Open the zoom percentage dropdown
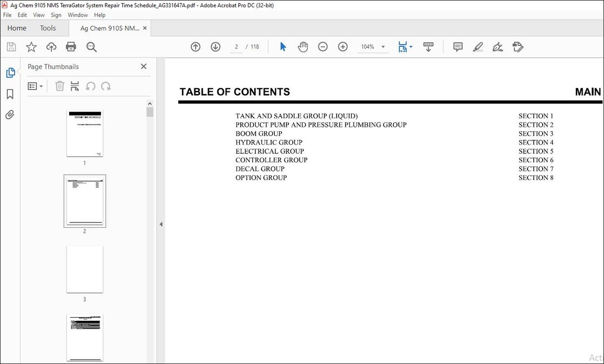The width and height of the screenshot is (604, 364). pyautogui.click(x=383, y=47)
